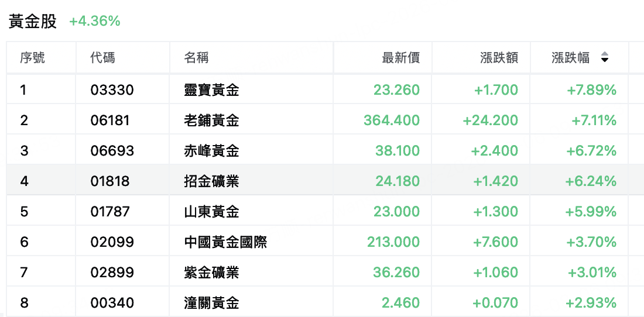
Task: Open the 老鋪黃金 stock name
Action: (x=211, y=120)
